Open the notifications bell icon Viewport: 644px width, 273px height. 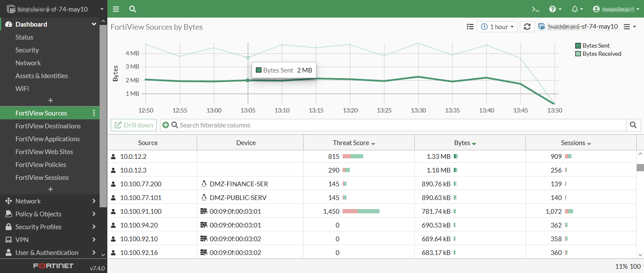pyautogui.click(x=577, y=9)
